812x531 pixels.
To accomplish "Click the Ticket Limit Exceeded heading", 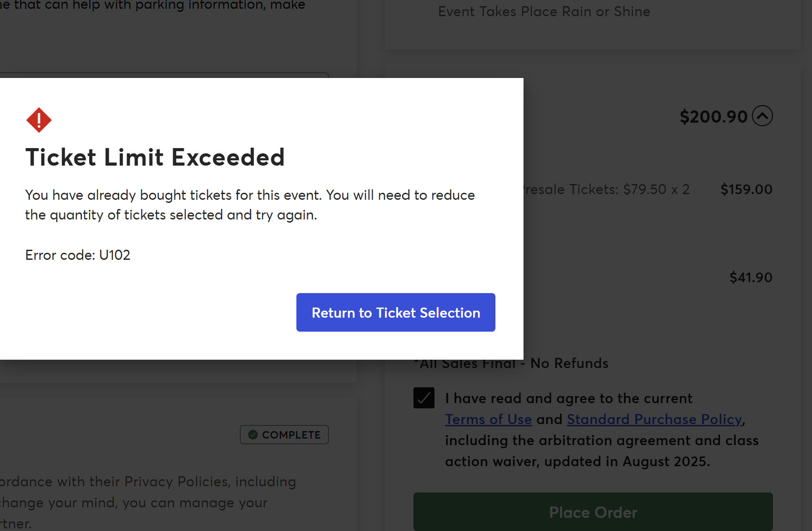I will [155, 157].
